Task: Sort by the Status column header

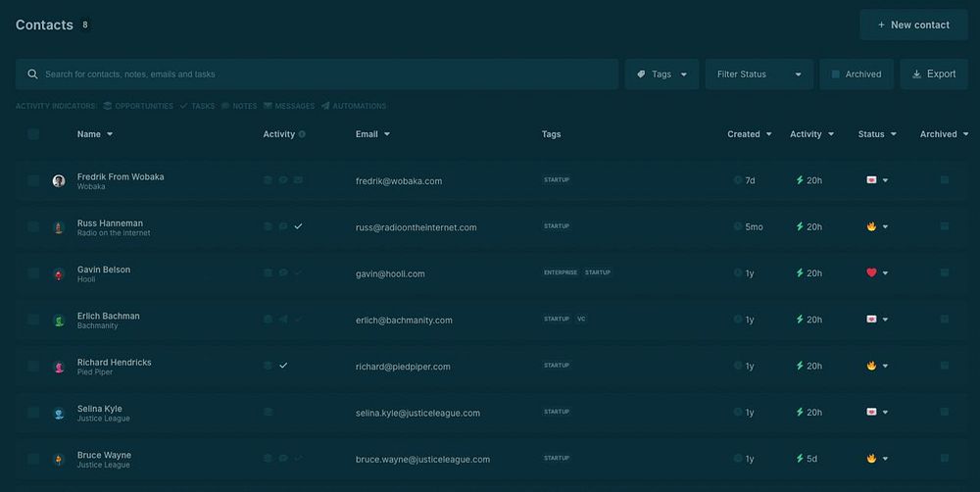Action: [x=877, y=134]
